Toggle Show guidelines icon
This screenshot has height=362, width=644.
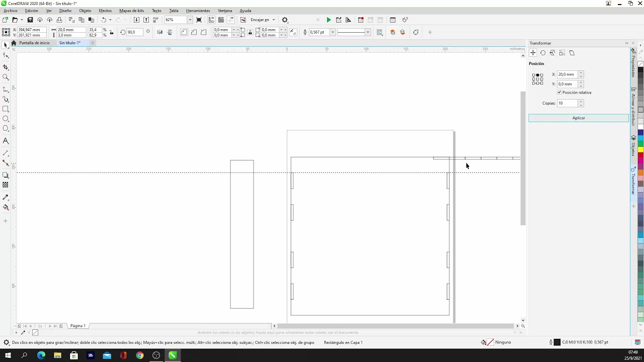click(x=231, y=20)
